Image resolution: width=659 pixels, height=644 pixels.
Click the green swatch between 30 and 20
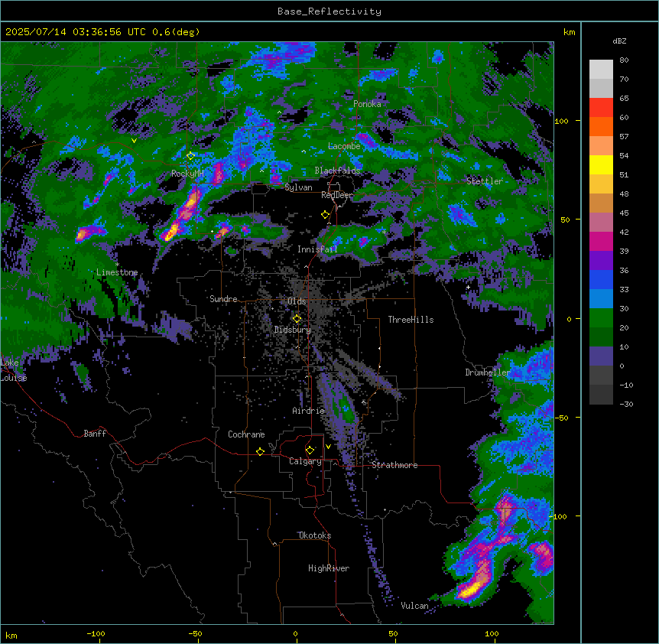click(601, 318)
